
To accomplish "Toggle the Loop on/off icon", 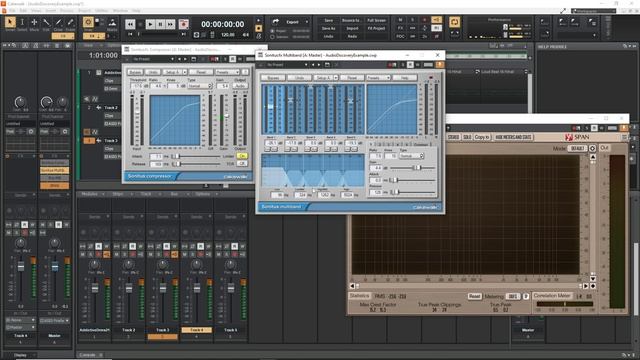I will coord(454,22).
